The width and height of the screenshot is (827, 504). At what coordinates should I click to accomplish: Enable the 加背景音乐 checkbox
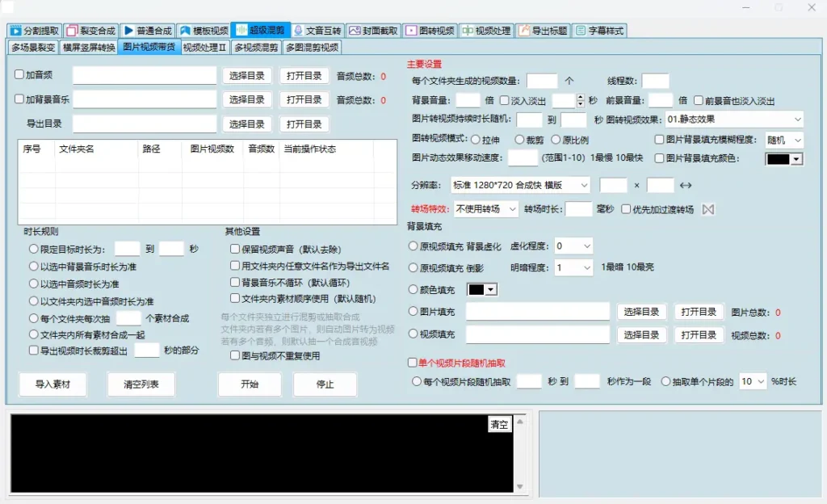coord(19,99)
